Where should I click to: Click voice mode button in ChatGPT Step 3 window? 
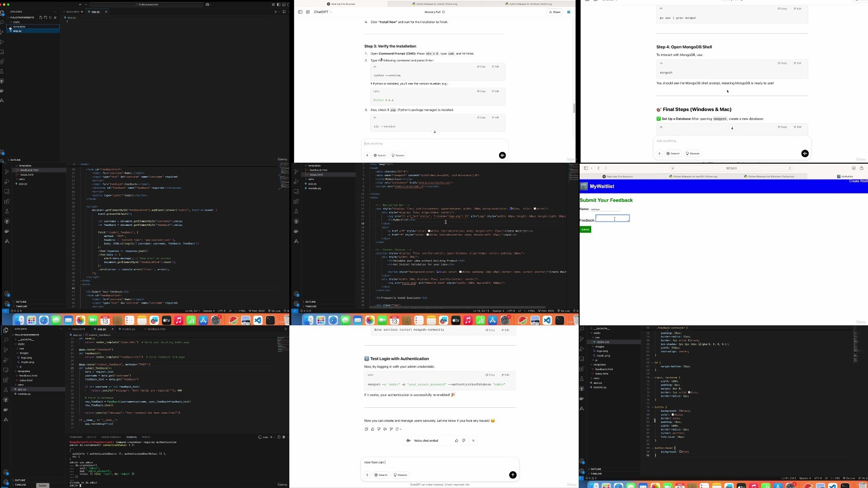502,155
